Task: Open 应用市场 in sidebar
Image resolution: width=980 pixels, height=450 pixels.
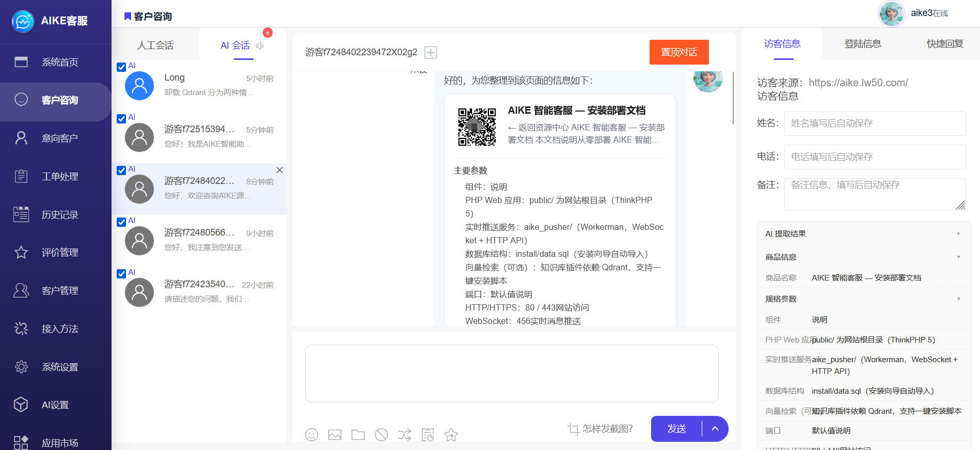Action: pos(56,443)
